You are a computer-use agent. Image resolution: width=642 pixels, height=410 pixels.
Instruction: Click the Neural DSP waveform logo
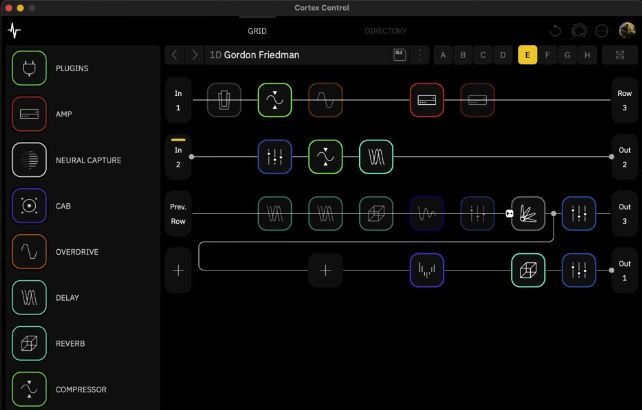[x=14, y=31]
